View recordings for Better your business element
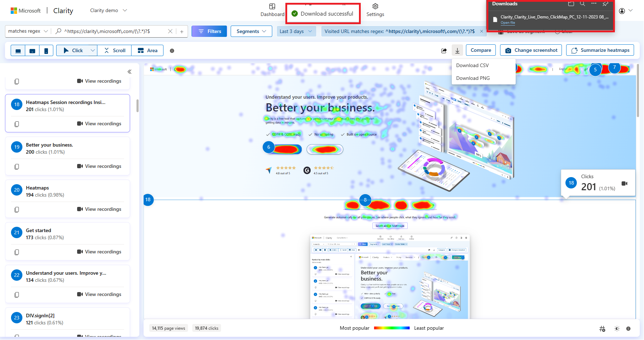This screenshot has height=340, width=644. [99, 166]
